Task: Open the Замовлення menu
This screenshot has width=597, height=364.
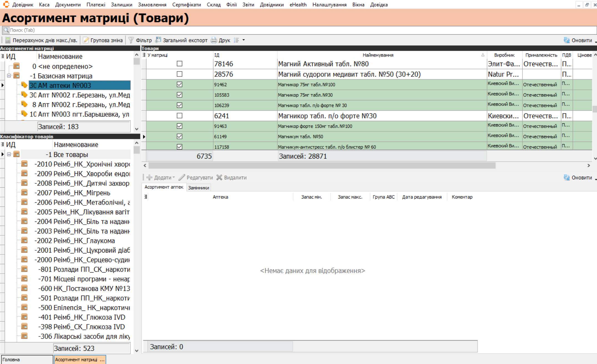Action: [x=152, y=5]
